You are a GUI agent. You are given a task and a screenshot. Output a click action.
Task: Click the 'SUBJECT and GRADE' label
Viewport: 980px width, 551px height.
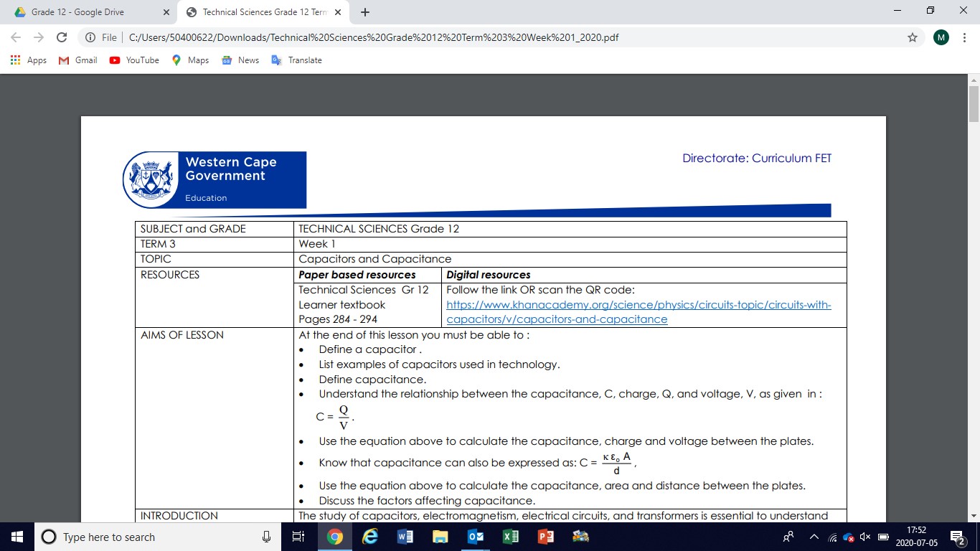point(193,229)
